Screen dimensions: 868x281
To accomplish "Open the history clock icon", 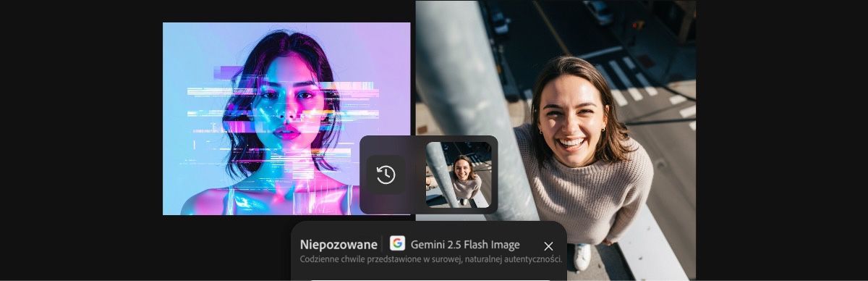I will tap(386, 175).
